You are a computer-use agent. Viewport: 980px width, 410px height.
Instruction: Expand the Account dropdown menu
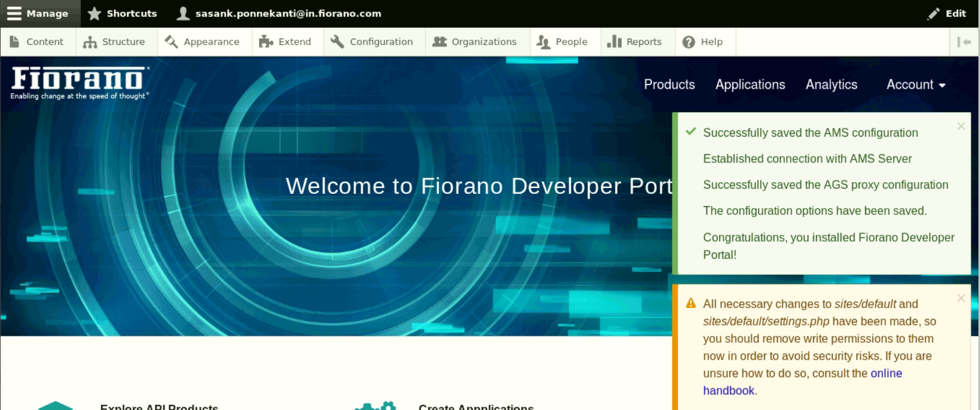coord(915,85)
